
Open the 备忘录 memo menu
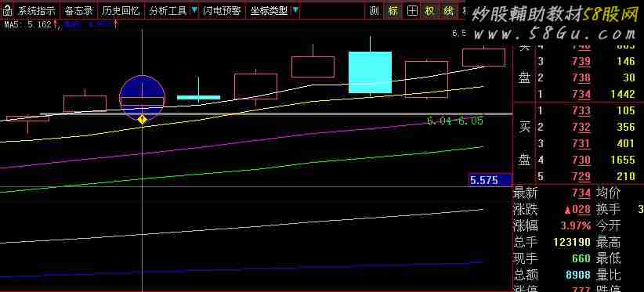click(78, 11)
